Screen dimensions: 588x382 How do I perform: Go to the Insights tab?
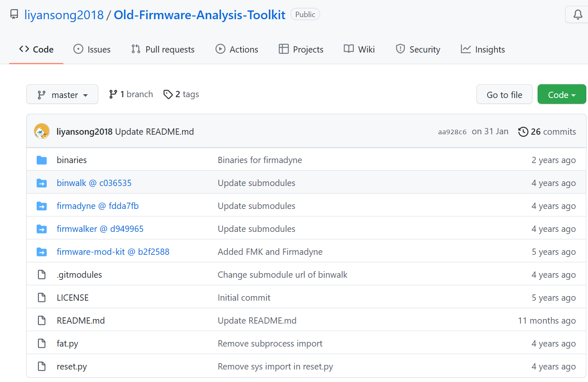(x=483, y=50)
